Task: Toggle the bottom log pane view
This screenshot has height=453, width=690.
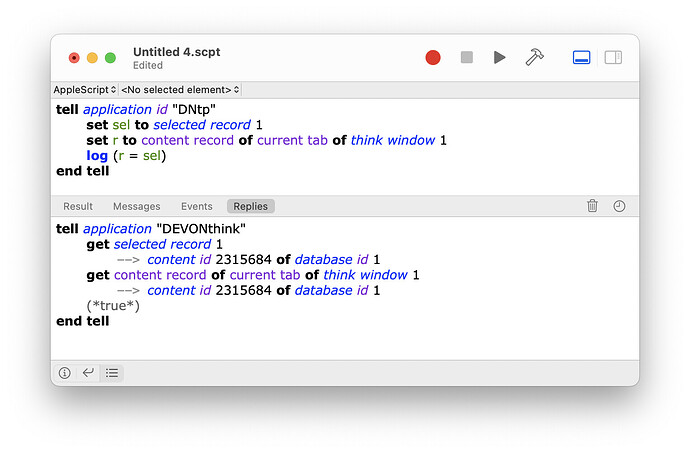Action: coord(581,57)
